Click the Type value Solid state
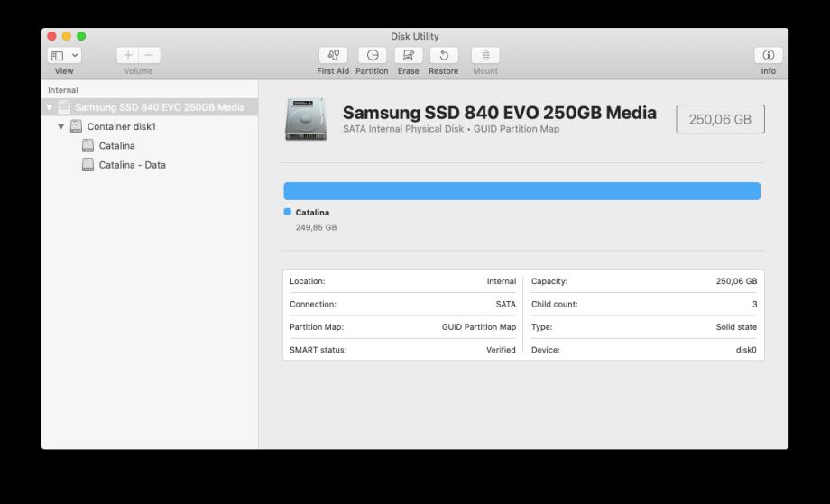This screenshot has height=504, width=830. [x=736, y=326]
